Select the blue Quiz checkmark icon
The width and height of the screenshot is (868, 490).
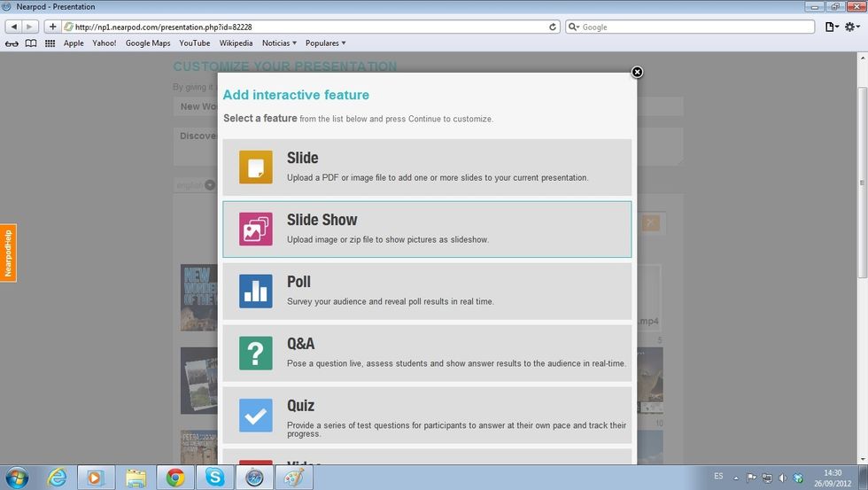pyautogui.click(x=256, y=415)
